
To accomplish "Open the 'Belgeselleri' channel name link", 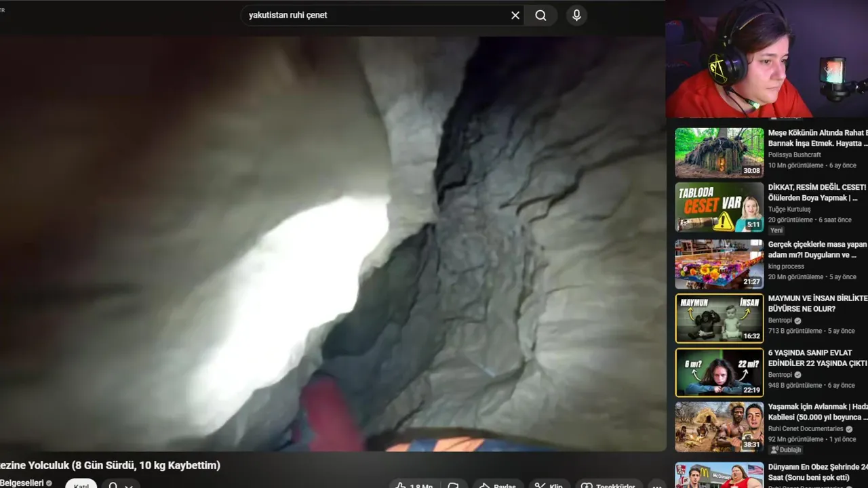I will click(x=22, y=483).
